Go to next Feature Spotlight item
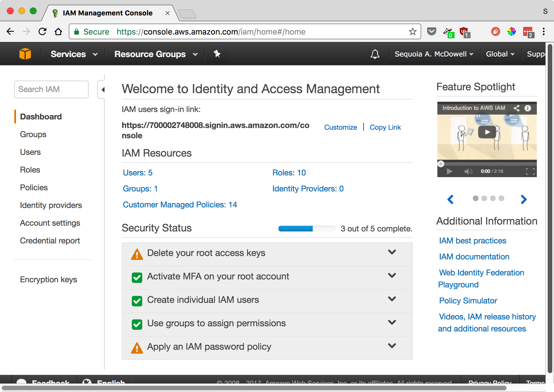The width and height of the screenshot is (554, 392). click(524, 199)
